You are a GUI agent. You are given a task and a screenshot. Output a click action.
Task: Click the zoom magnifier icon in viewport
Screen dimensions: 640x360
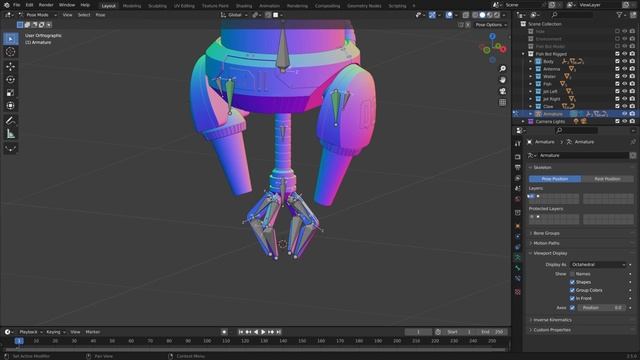tap(502, 69)
